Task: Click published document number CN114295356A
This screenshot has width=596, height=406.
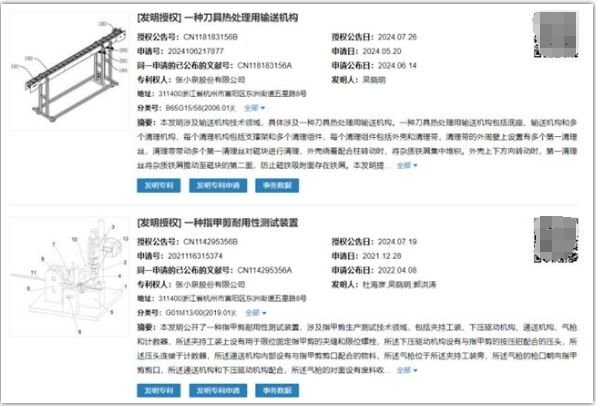Action: pyautogui.click(x=265, y=270)
